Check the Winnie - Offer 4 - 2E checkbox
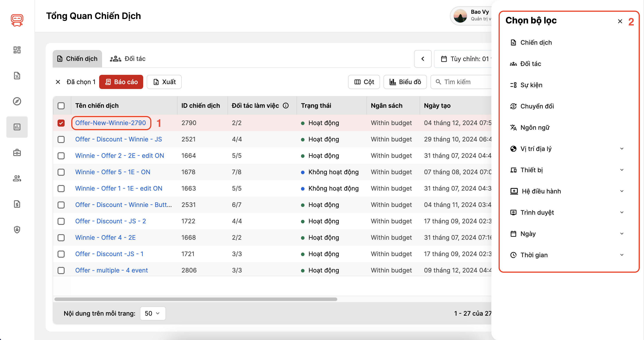The height and width of the screenshot is (340, 644). [x=61, y=238]
